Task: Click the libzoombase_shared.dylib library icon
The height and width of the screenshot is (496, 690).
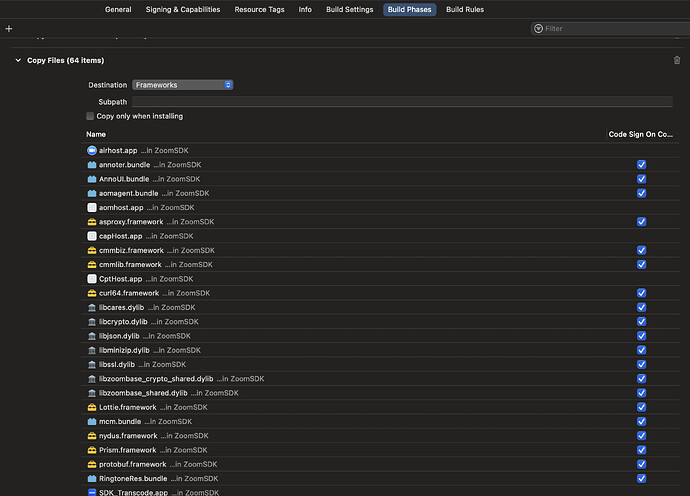Action: [92, 393]
